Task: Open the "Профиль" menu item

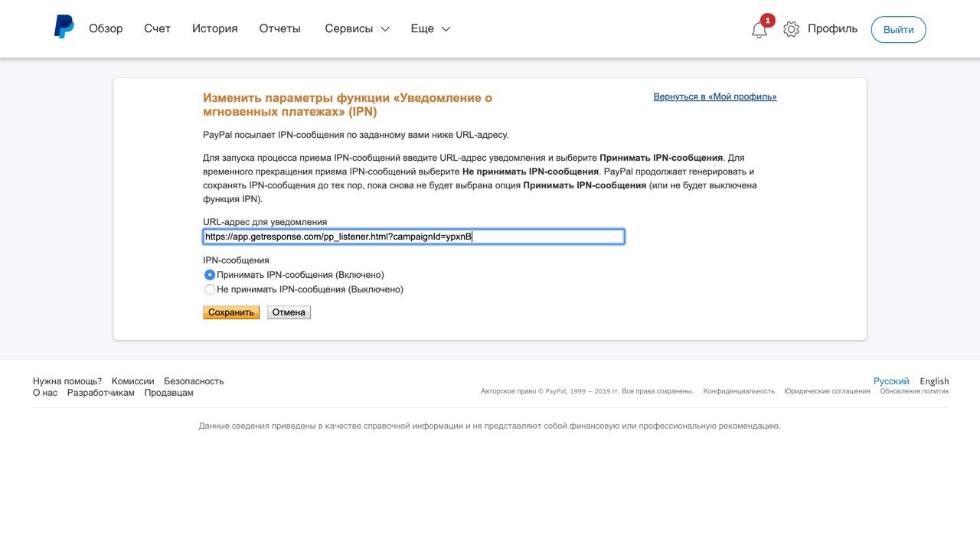Action: 832,28
